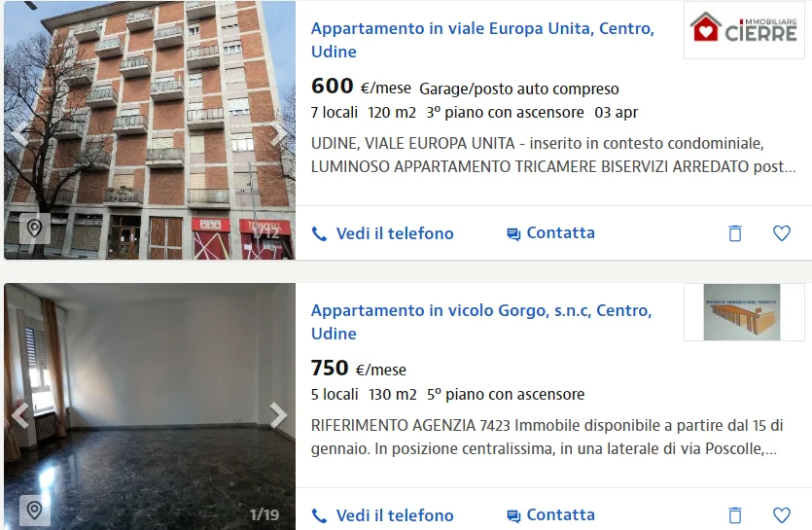The width and height of the screenshot is (812, 530).
Task: Open agency logo on vicolo Gorgo listing
Action: (x=744, y=312)
